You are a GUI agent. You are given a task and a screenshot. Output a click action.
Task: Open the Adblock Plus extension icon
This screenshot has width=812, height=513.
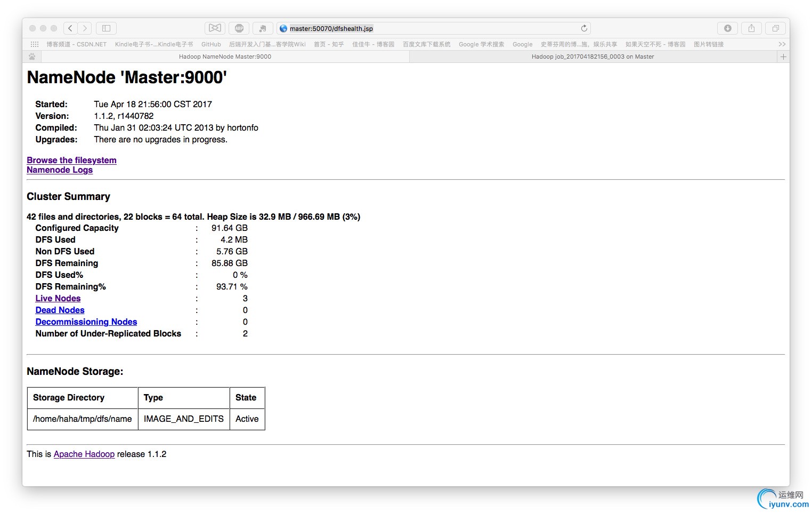[239, 28]
